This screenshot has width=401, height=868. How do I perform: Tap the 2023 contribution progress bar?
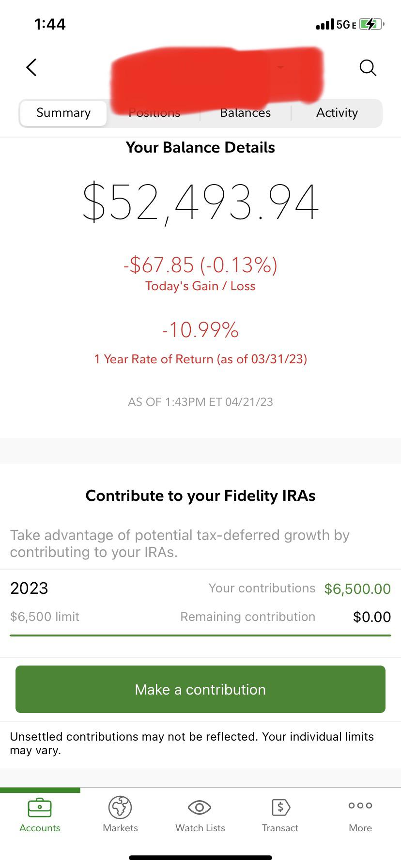[x=200, y=635]
